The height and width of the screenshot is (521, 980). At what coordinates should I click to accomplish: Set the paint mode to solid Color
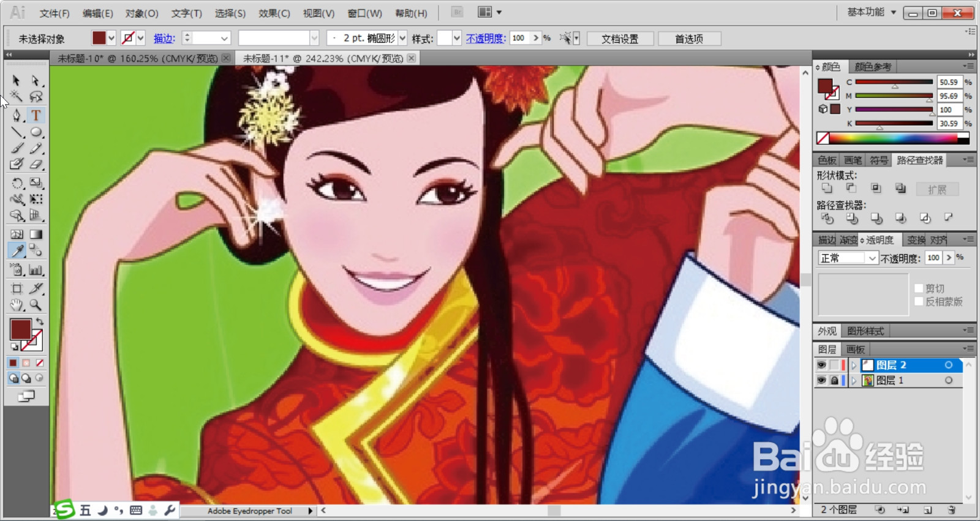point(13,363)
